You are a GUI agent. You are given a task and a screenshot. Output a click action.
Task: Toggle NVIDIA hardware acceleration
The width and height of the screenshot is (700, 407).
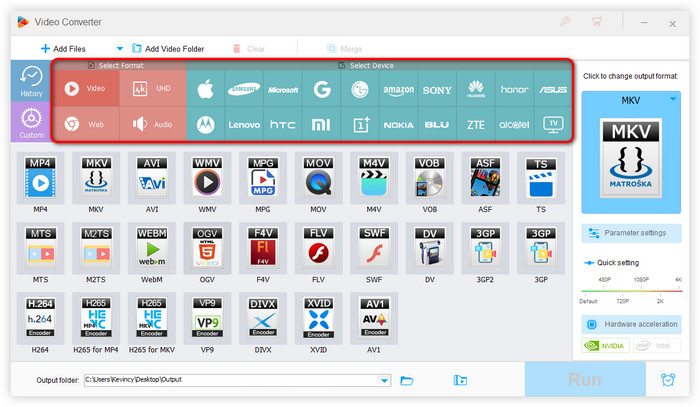tap(605, 345)
